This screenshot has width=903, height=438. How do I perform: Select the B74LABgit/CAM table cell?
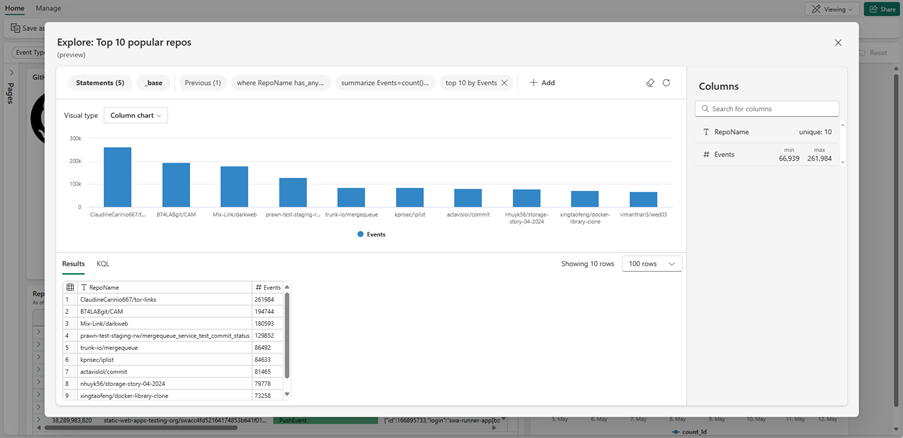pyautogui.click(x=165, y=311)
